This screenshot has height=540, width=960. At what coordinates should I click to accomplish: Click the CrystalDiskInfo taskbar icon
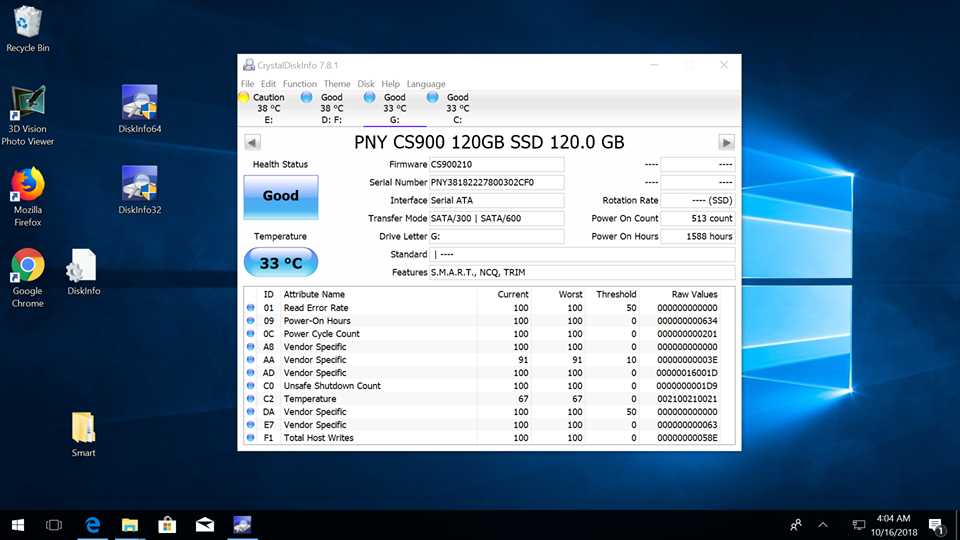tap(242, 524)
